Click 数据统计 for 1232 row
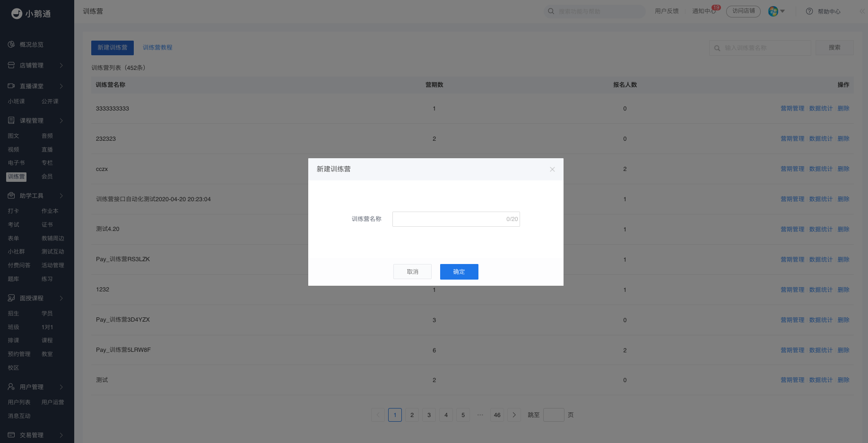This screenshot has height=443, width=868. [x=821, y=290]
